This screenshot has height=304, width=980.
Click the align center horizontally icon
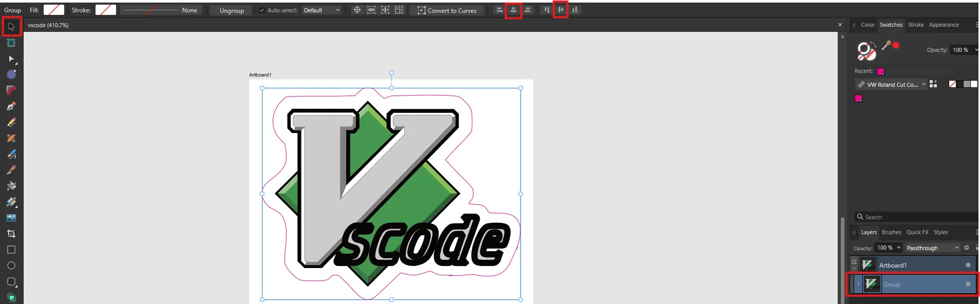(x=513, y=10)
